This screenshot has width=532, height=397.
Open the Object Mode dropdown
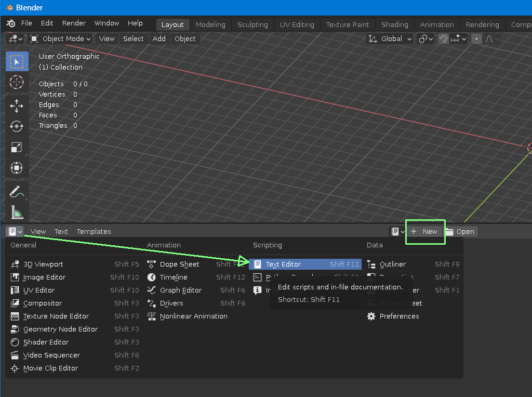(x=60, y=38)
